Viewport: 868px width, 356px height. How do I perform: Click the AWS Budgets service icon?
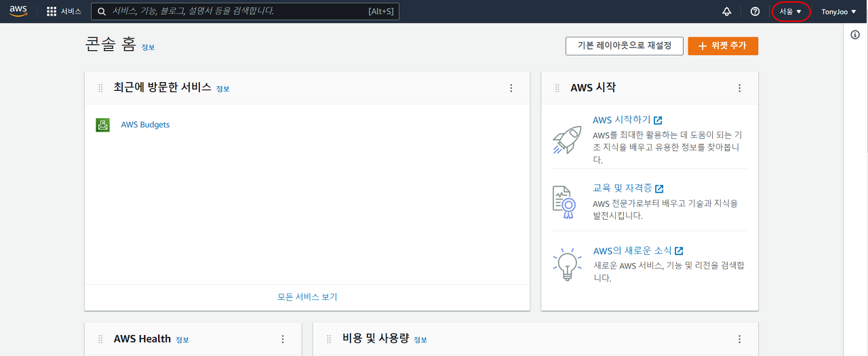coord(103,125)
